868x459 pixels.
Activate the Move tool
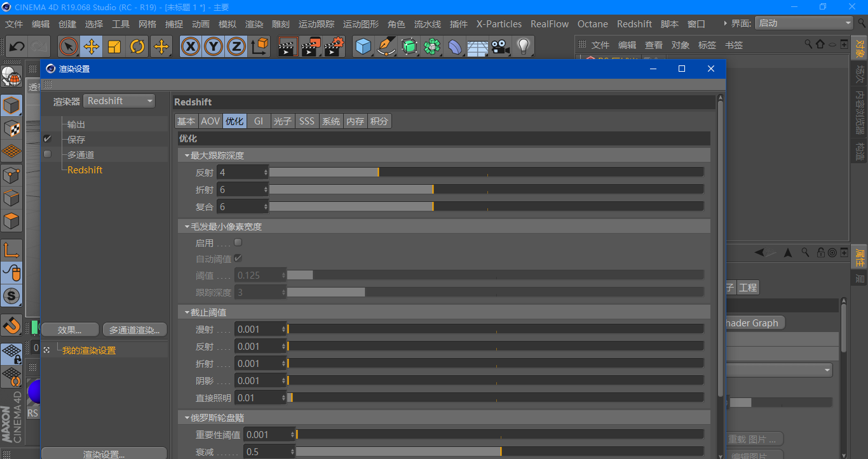pyautogui.click(x=92, y=46)
